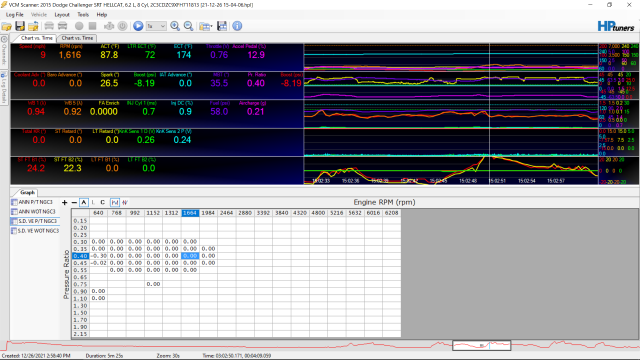Save the log with the floppy disk icon
Screen dimensions: 640x360
point(20,26)
